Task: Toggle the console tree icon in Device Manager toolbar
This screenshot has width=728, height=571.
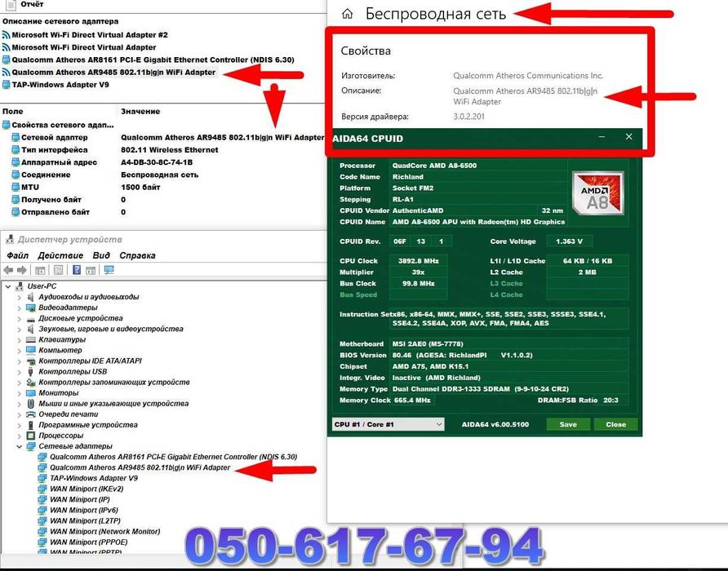Action: click(x=40, y=270)
